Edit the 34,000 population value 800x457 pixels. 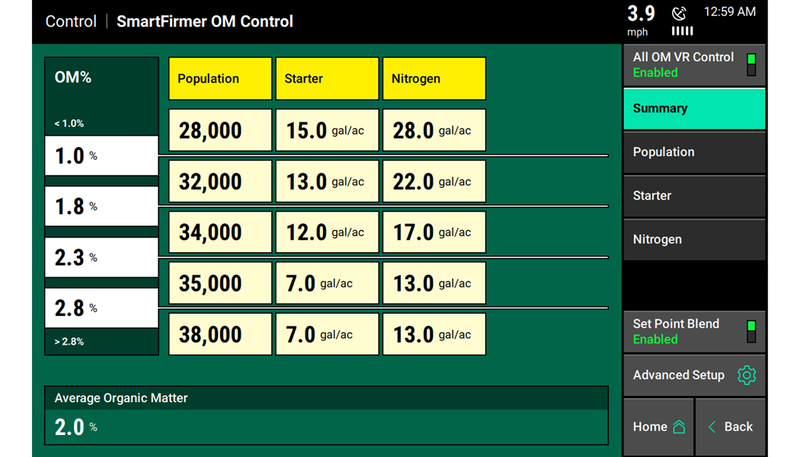[220, 232]
